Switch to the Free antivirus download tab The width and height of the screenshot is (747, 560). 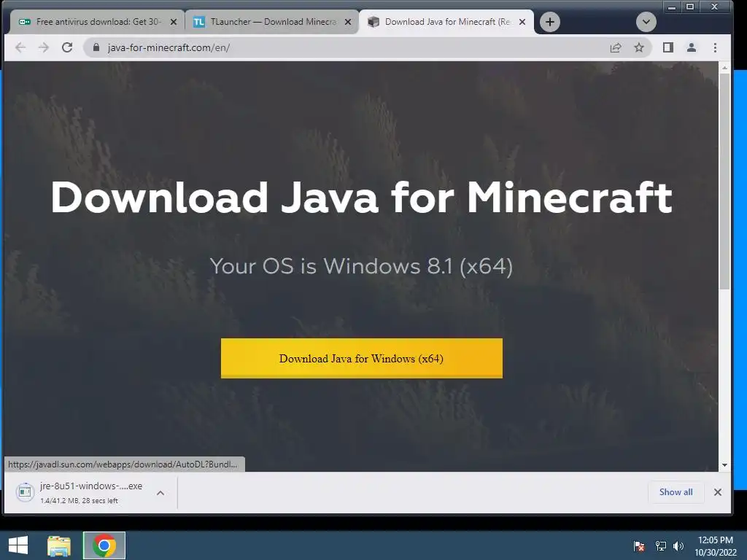coord(97,22)
